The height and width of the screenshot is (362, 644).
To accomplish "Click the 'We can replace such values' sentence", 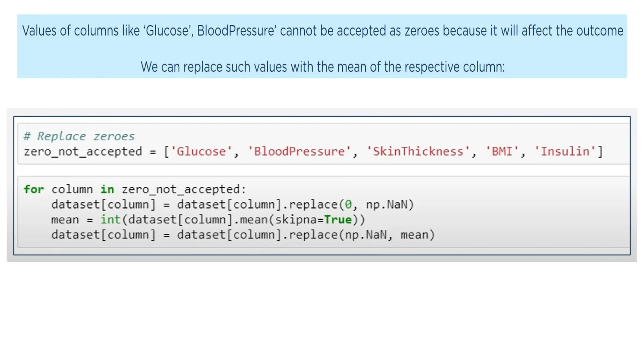I will click(x=322, y=67).
